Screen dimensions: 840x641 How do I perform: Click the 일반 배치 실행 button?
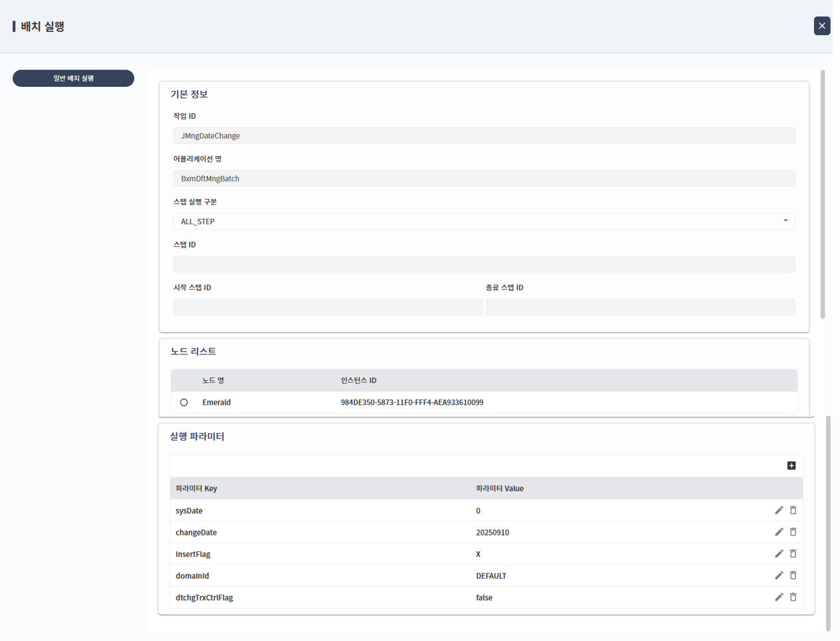point(74,78)
